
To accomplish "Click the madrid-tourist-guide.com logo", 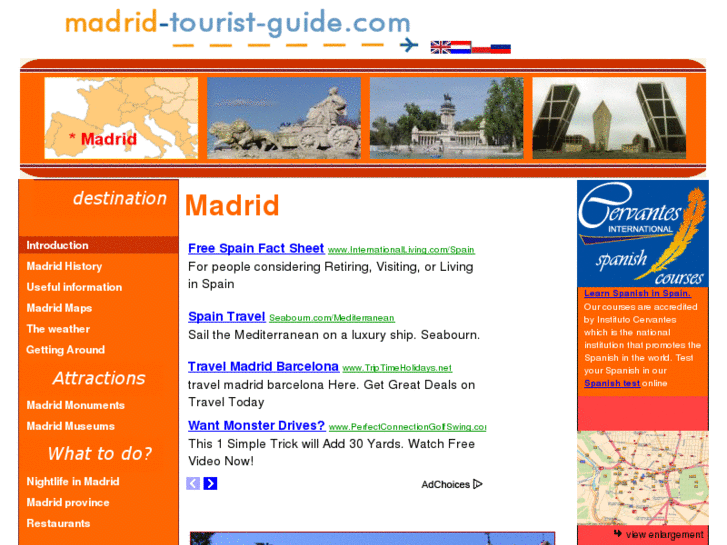I will pyautogui.click(x=237, y=23).
